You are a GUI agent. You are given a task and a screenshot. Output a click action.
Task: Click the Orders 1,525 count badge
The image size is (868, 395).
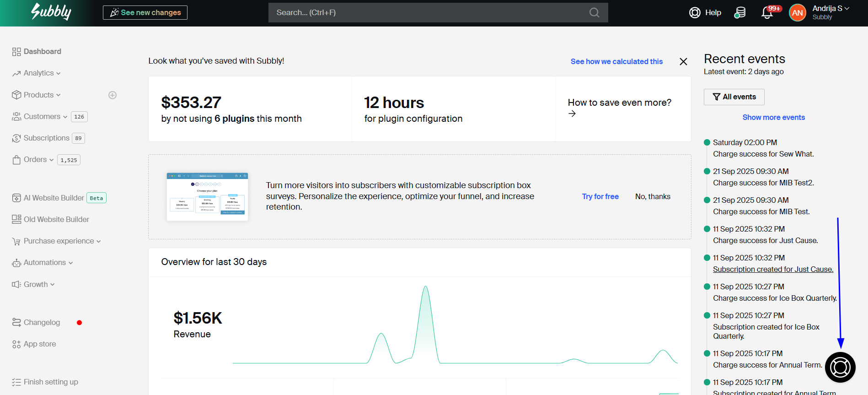tap(69, 160)
